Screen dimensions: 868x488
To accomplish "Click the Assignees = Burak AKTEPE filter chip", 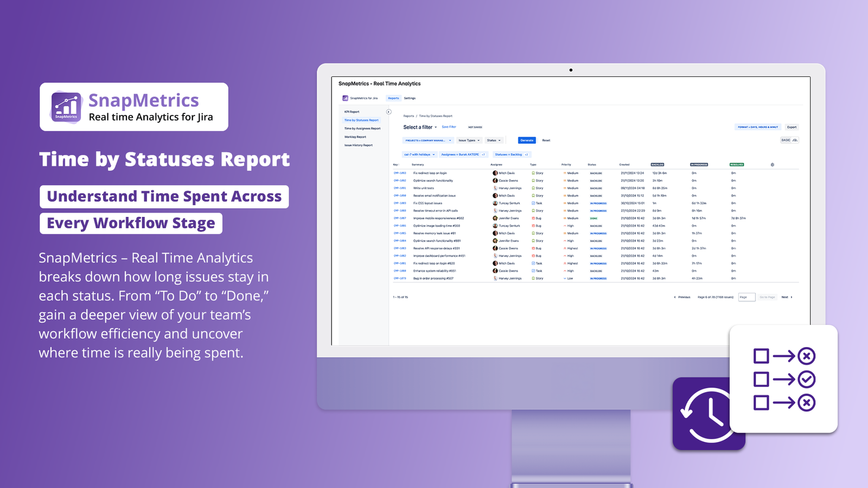I will point(463,155).
